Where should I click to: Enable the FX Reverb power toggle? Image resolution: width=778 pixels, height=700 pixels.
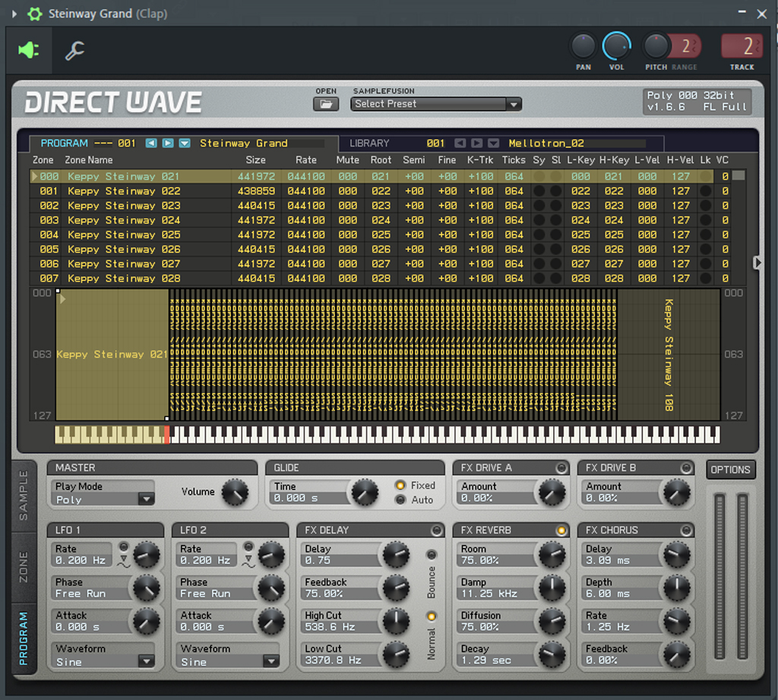click(561, 530)
